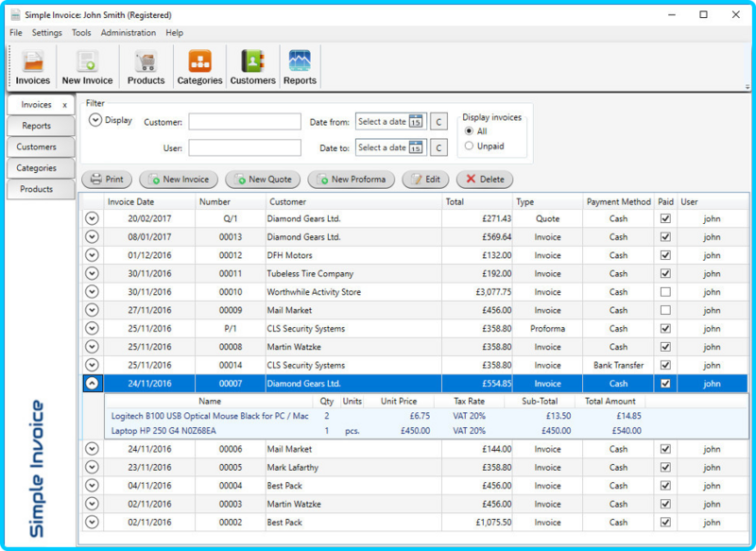Open the Settings menu
Image resolution: width=756 pixels, height=551 pixels.
pyautogui.click(x=46, y=33)
